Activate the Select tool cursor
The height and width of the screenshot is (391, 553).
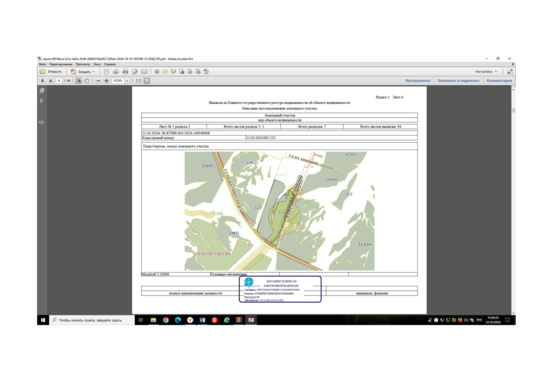(x=79, y=81)
